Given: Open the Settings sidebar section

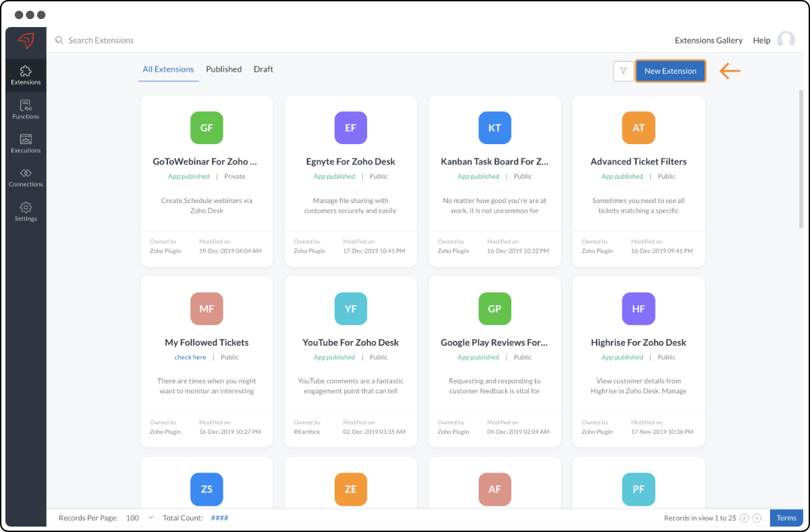Looking at the screenshot, I should pos(26,212).
